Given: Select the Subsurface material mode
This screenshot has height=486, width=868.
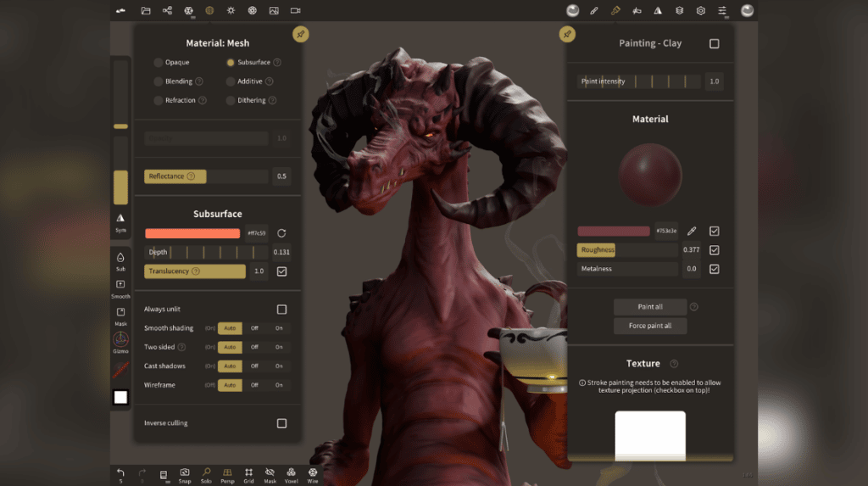Looking at the screenshot, I should (248, 63).
